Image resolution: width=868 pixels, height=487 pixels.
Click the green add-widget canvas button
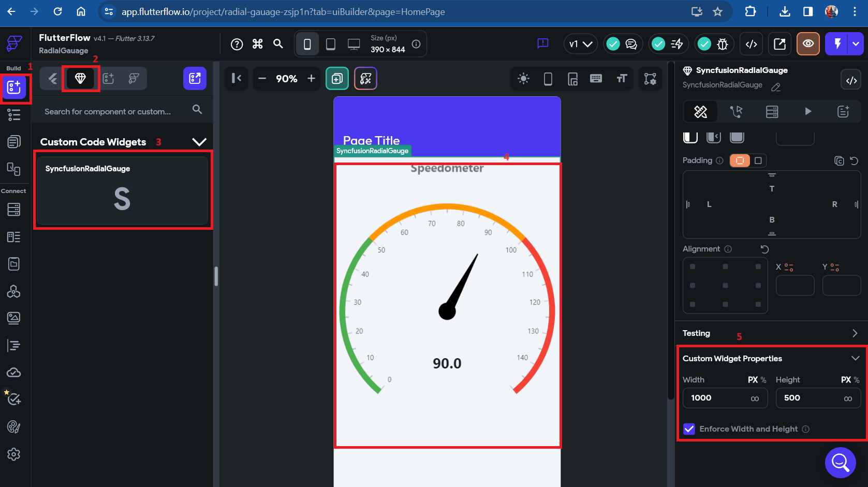coord(337,79)
